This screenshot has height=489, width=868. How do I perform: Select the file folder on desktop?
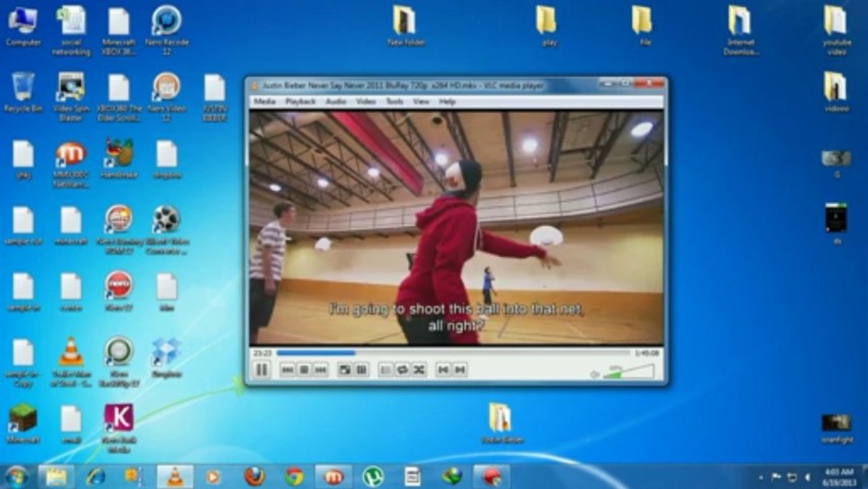(645, 26)
